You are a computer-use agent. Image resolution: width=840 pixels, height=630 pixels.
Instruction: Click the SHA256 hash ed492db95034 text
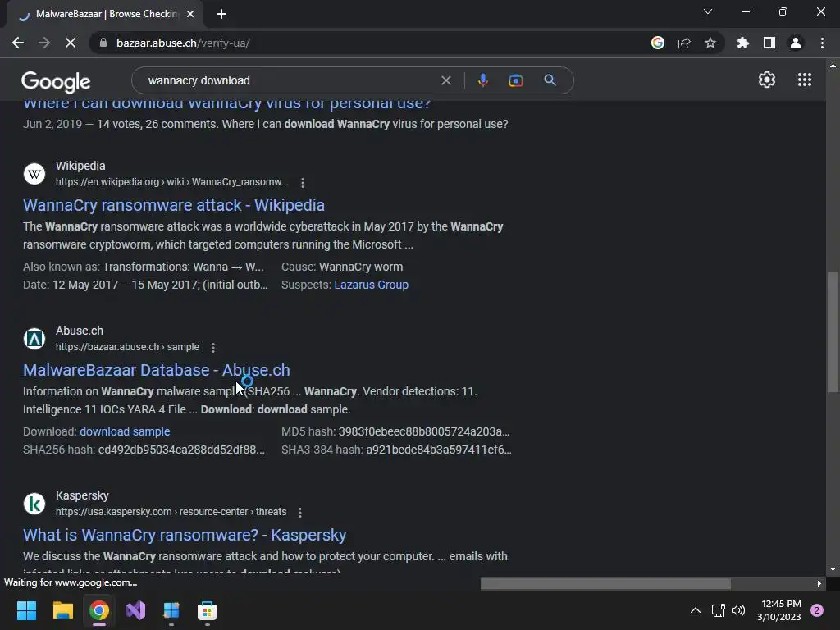click(x=144, y=450)
